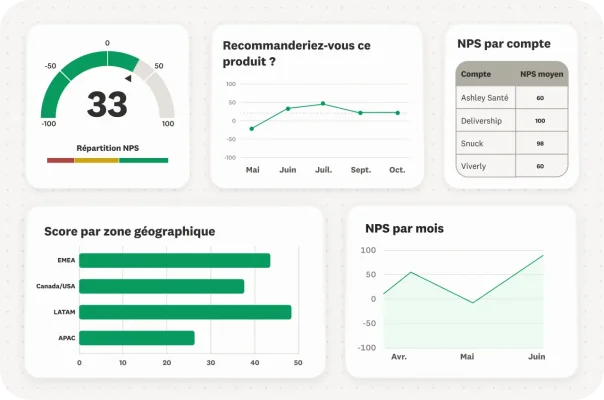The height and width of the screenshot is (400, 604).
Task: Click the Canada/USA axis label
Action: point(55,286)
